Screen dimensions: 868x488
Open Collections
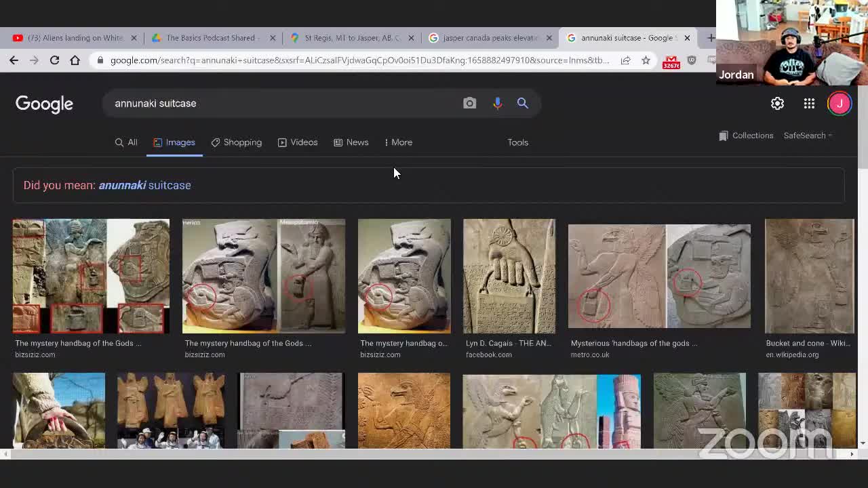(746, 136)
